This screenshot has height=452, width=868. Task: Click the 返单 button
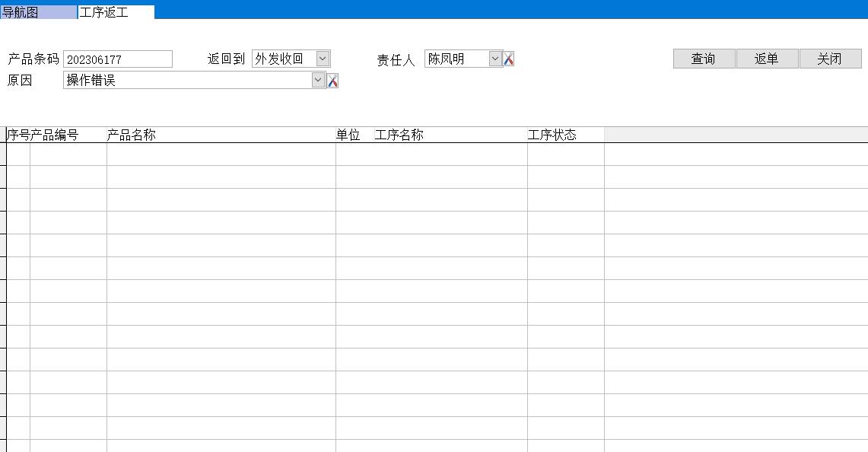click(767, 59)
